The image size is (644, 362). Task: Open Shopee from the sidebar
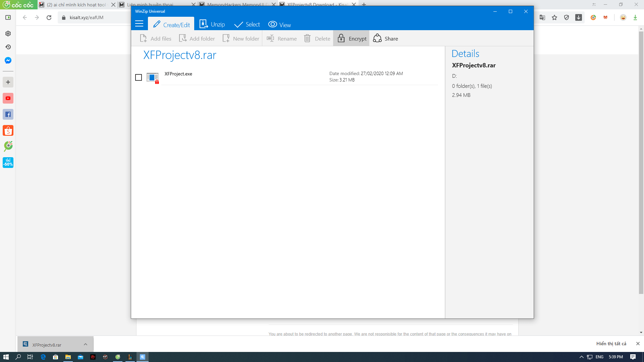point(8,130)
